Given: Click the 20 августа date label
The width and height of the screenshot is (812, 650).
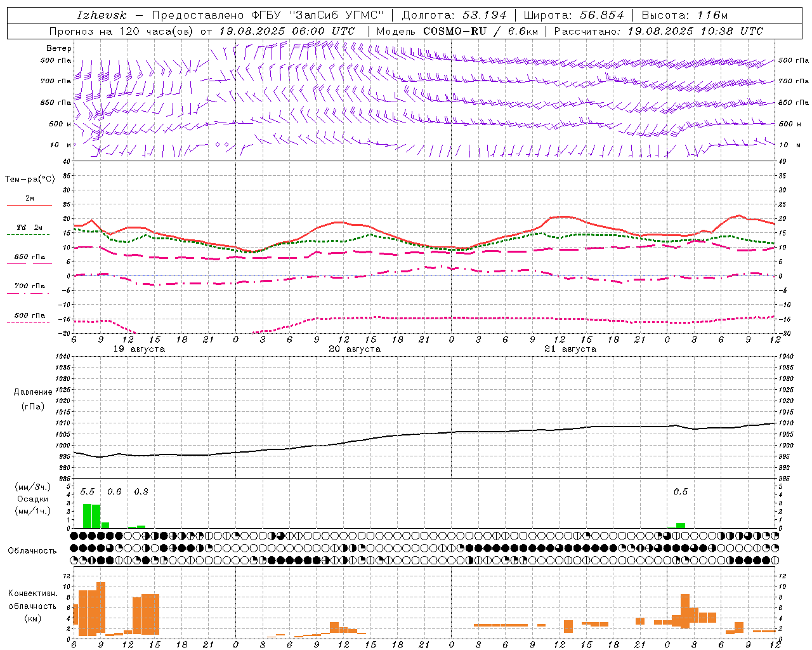Looking at the screenshot, I should (355, 349).
